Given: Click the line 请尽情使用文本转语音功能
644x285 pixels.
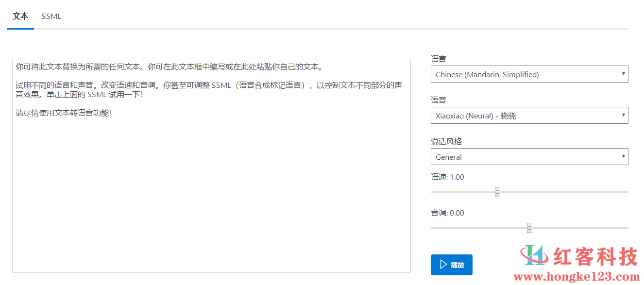Looking at the screenshot, I should [x=64, y=113].
